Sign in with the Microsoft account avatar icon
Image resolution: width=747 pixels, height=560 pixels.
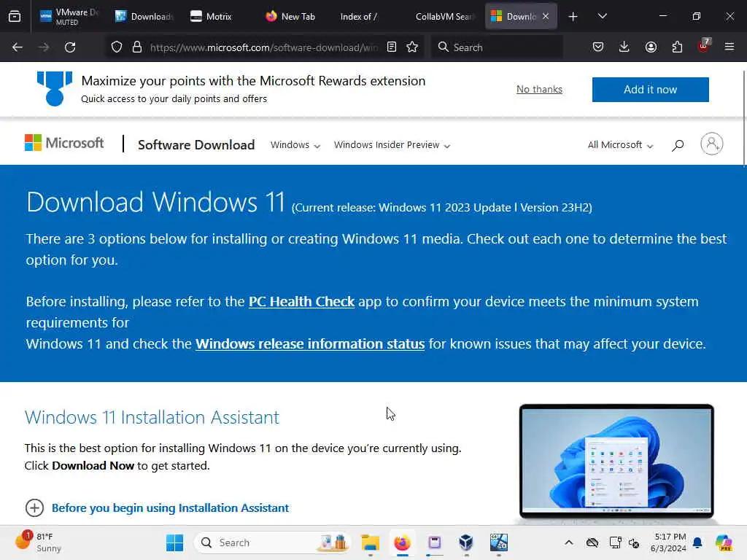pos(712,144)
